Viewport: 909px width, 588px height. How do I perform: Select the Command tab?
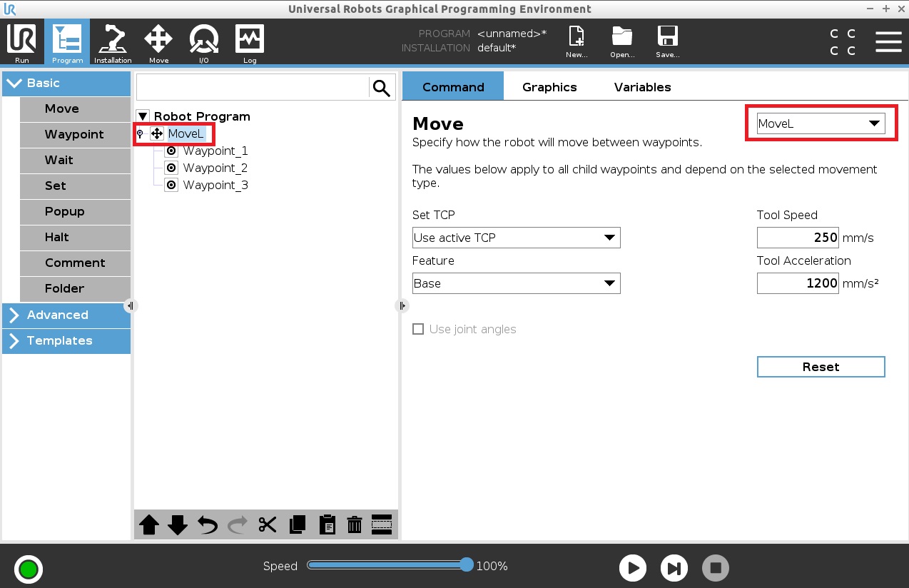click(x=453, y=87)
